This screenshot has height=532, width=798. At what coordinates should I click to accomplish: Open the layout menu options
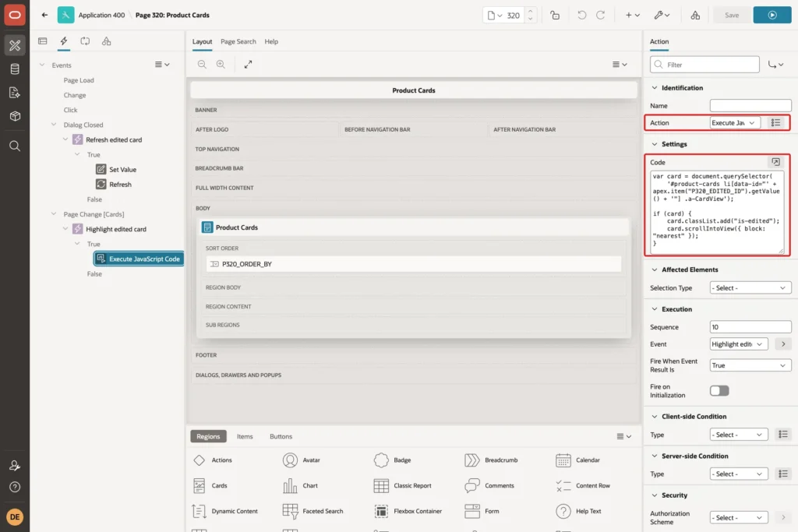point(620,64)
